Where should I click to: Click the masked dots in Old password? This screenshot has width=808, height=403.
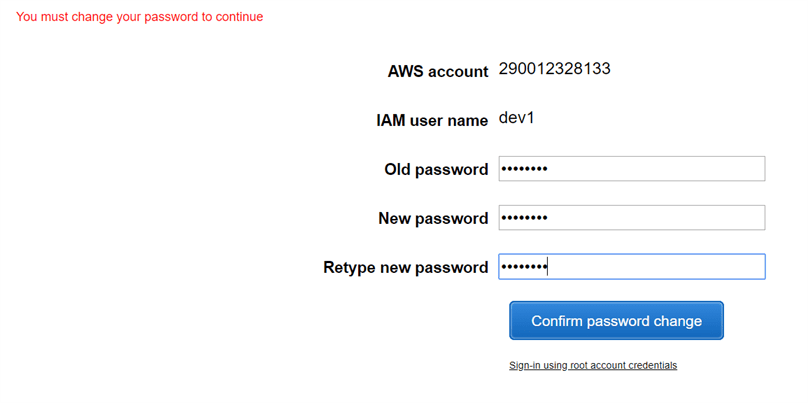pyautogui.click(x=525, y=169)
